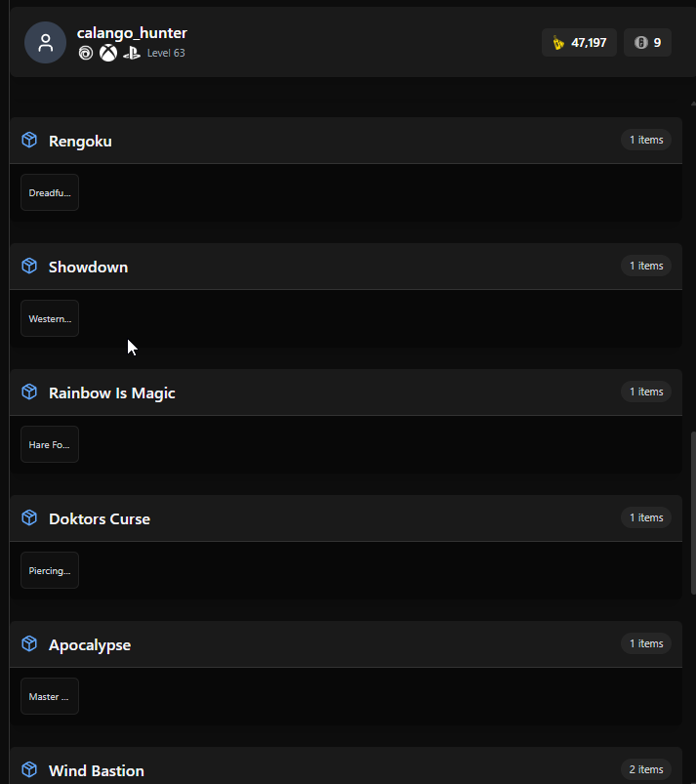Click the PlayStation platform icon
Screen dimensions: 696x784
pos(132,53)
